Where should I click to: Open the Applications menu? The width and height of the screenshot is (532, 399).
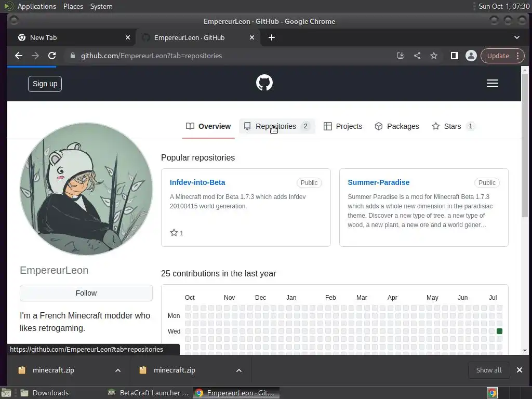[x=37, y=6]
